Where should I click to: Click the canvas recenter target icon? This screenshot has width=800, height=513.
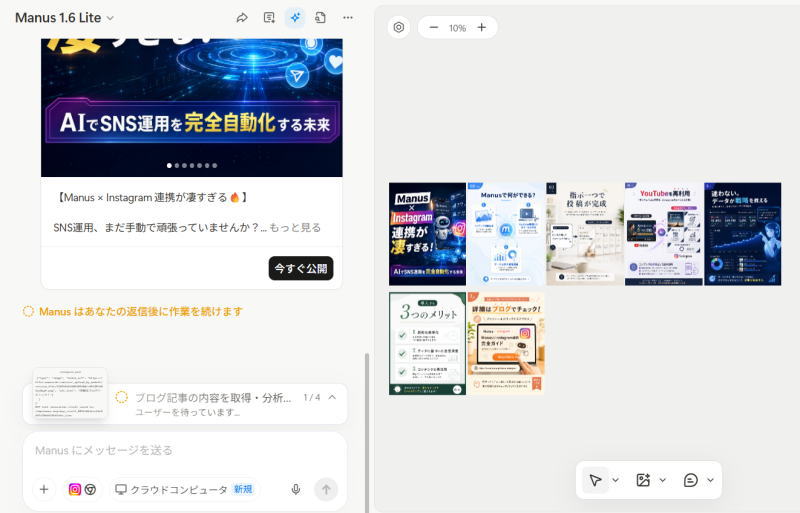[x=399, y=28]
